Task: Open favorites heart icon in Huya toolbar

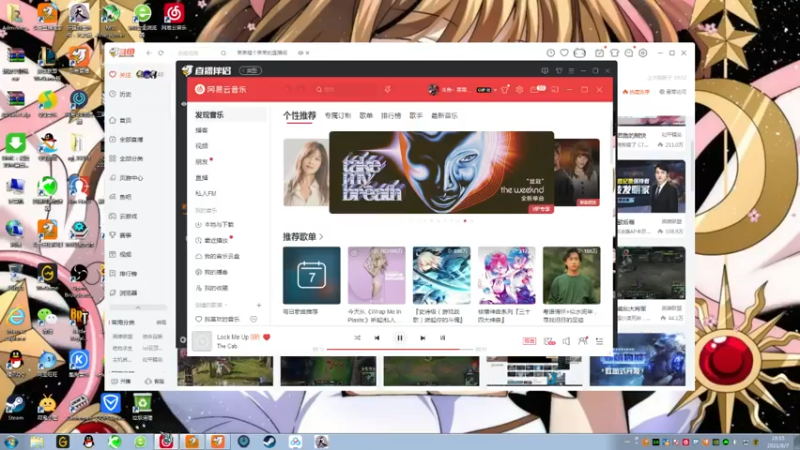Action: click(564, 53)
